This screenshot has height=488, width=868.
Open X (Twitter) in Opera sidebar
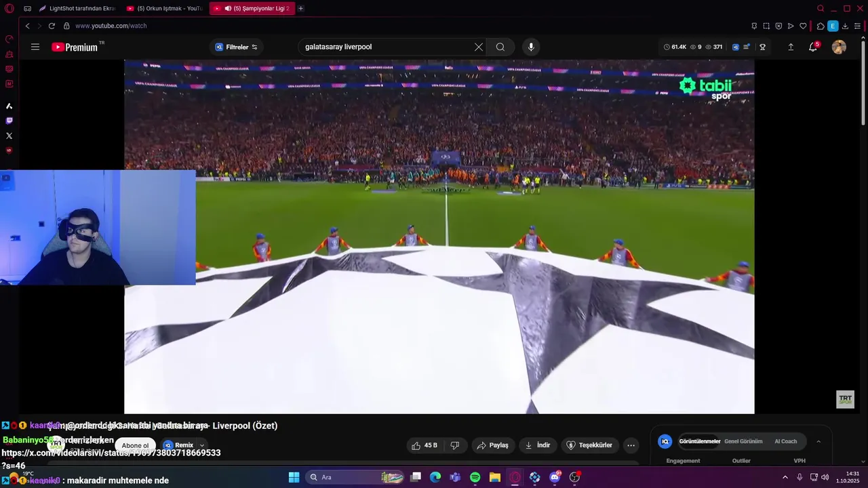pyautogui.click(x=9, y=136)
